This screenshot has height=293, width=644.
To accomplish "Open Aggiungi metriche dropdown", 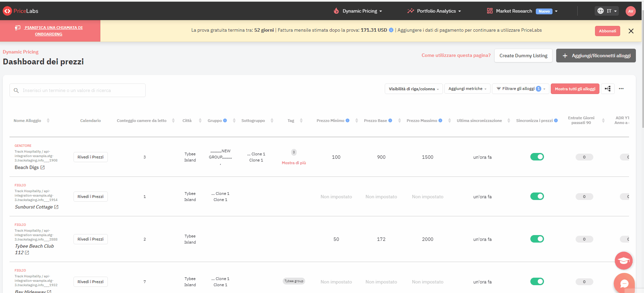I will 467,89.
